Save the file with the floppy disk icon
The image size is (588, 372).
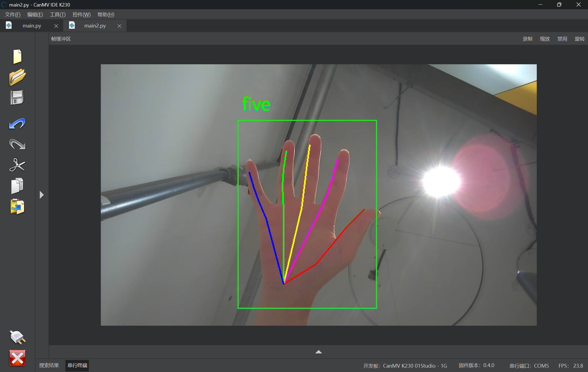coord(17,97)
